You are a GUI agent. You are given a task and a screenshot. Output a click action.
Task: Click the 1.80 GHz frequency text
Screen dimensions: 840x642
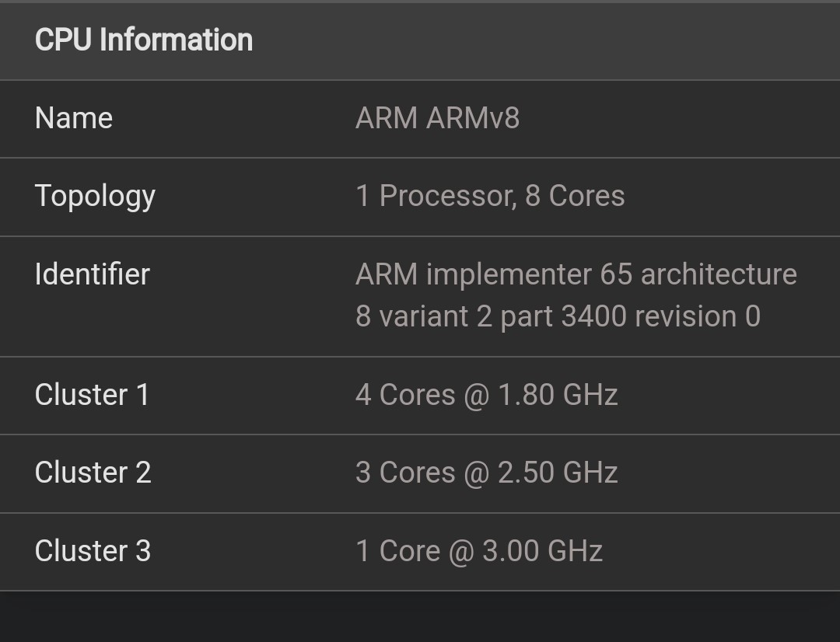pos(558,395)
